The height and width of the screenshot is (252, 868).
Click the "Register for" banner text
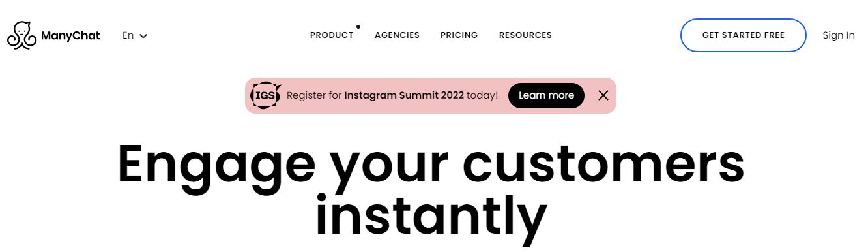314,95
